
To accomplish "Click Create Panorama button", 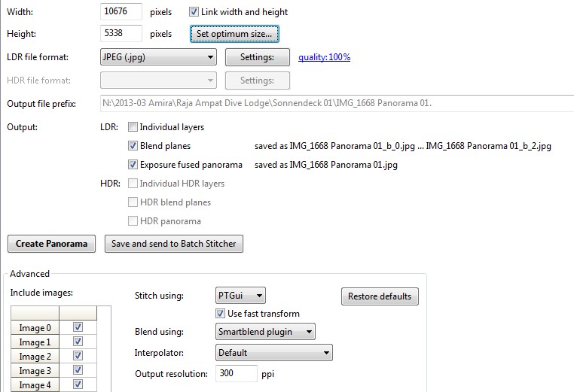I will (52, 244).
